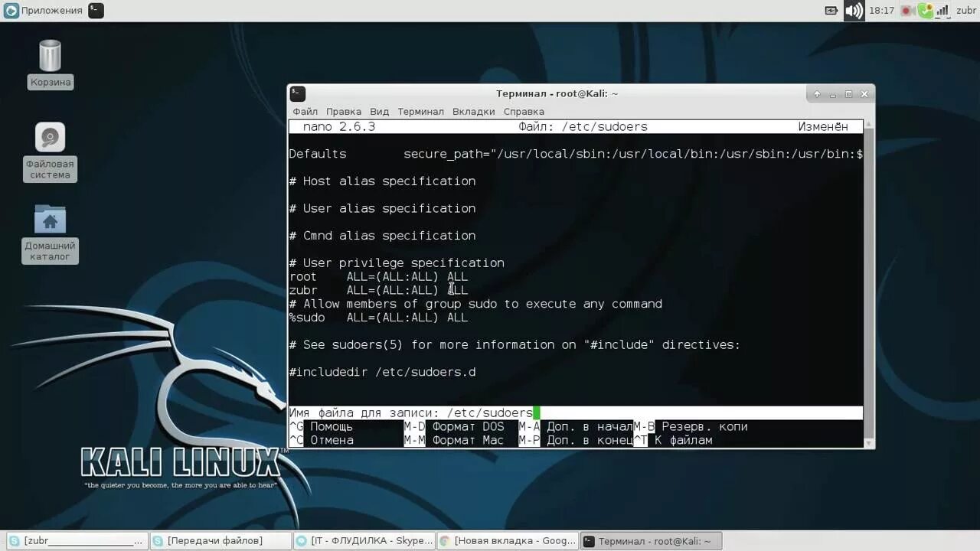This screenshot has width=980, height=551.
Task: Switch to Терминал root@Kali taskbar button
Action: point(652,541)
